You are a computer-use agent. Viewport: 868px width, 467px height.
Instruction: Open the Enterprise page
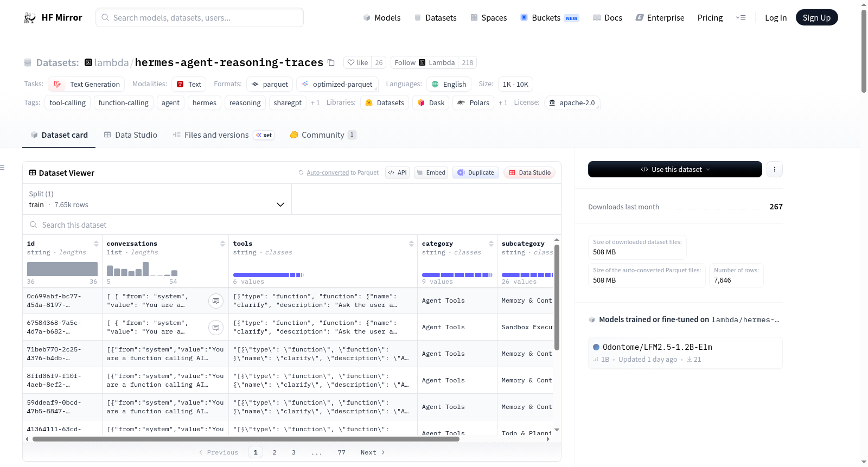point(660,18)
